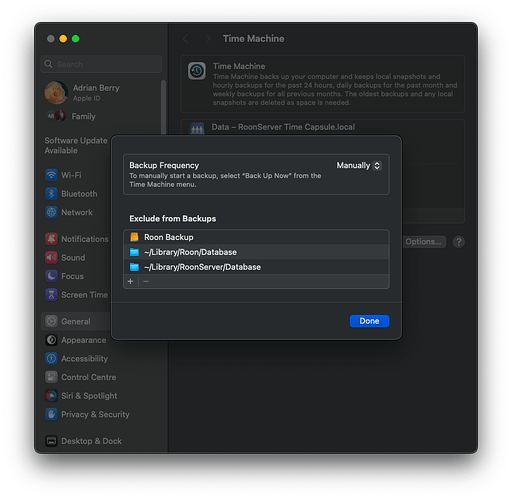Click Adrian Berry profile picture

tap(56, 93)
